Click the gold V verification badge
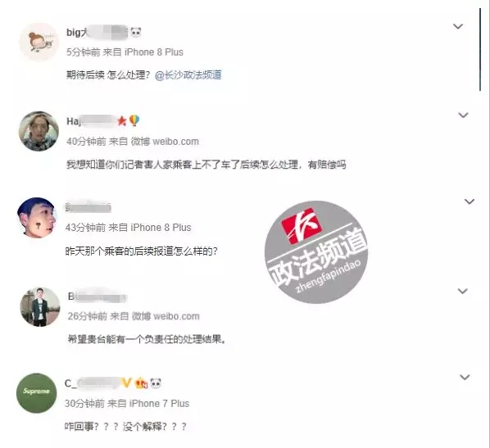 tap(126, 382)
